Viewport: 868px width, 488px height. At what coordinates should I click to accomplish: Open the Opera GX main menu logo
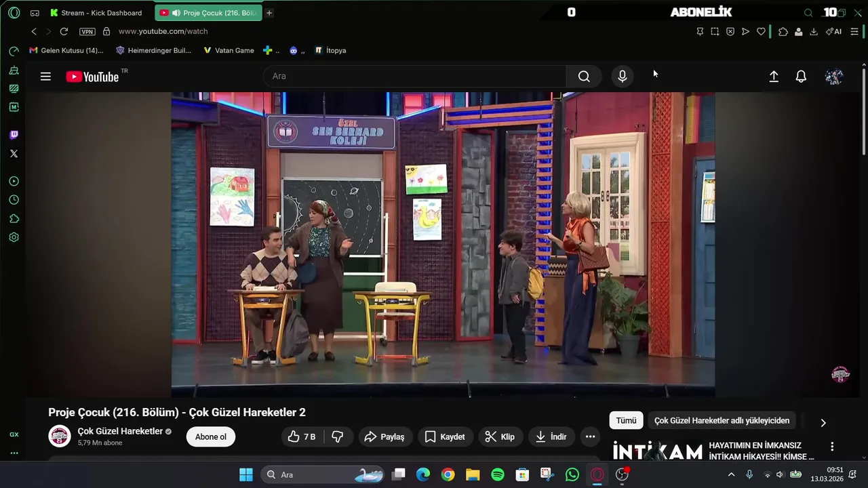pos(14,13)
